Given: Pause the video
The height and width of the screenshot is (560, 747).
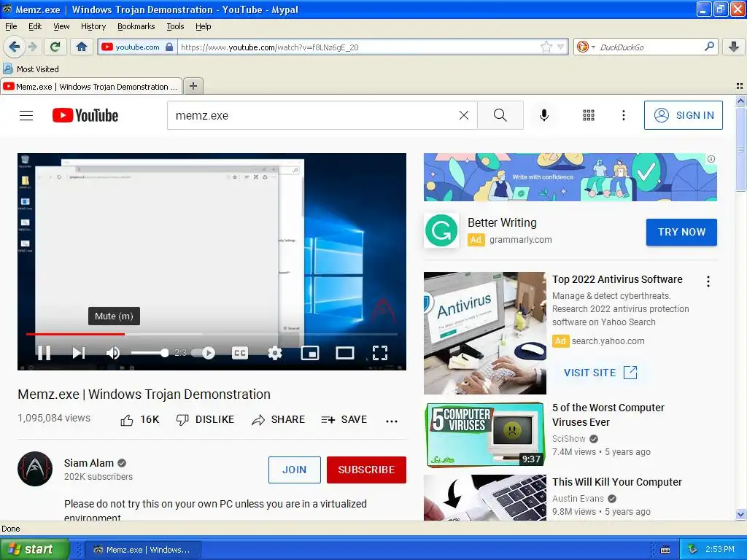Looking at the screenshot, I should pos(44,353).
